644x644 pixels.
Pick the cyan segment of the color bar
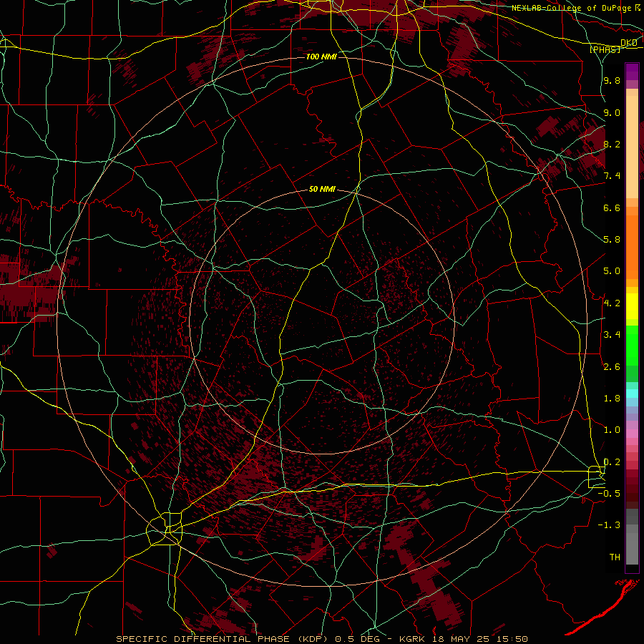(x=632, y=394)
